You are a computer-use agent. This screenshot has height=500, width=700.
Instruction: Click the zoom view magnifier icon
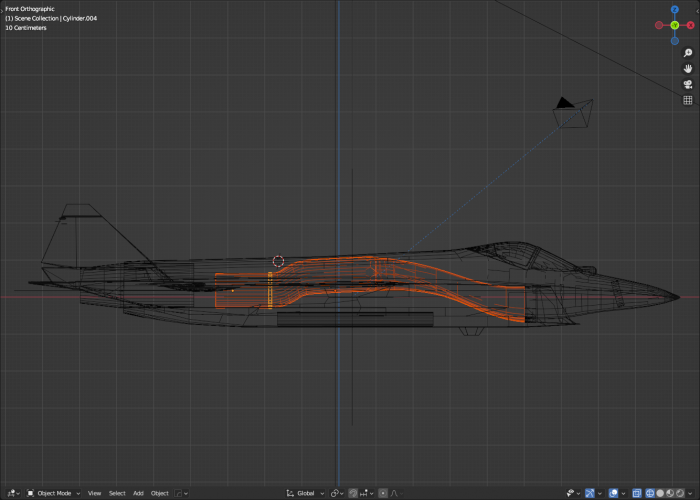[x=688, y=53]
